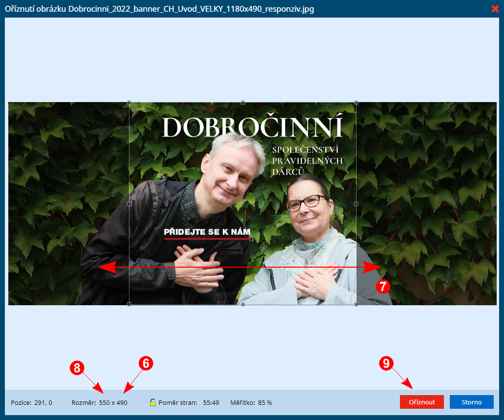Image resolution: width=504 pixels, height=420 pixels.
Task: Click the PŘIDEJTE SE K NÁM text in image
Action: (x=207, y=231)
